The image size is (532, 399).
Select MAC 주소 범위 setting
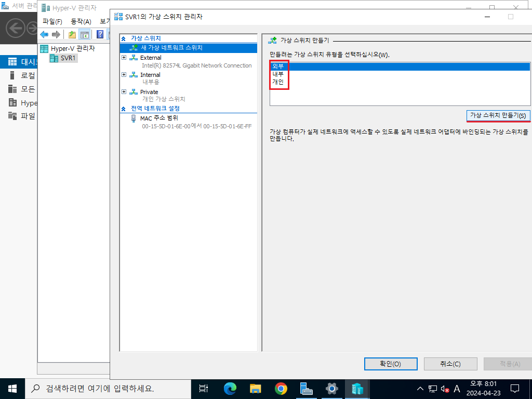[x=159, y=118]
